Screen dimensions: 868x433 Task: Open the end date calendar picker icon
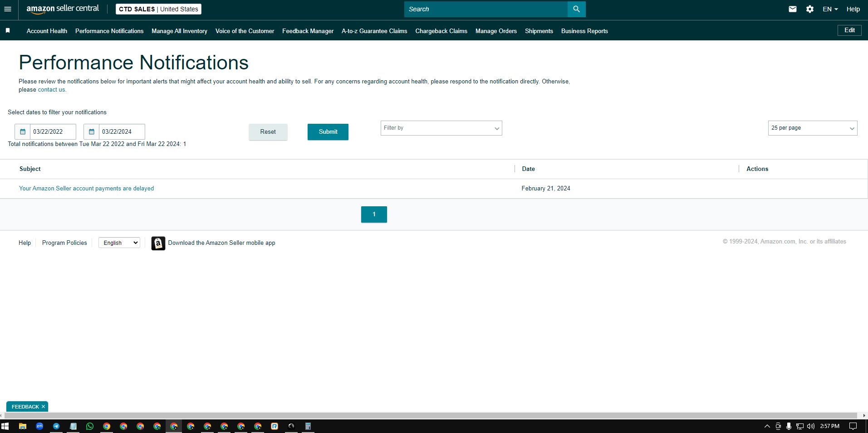tap(92, 131)
